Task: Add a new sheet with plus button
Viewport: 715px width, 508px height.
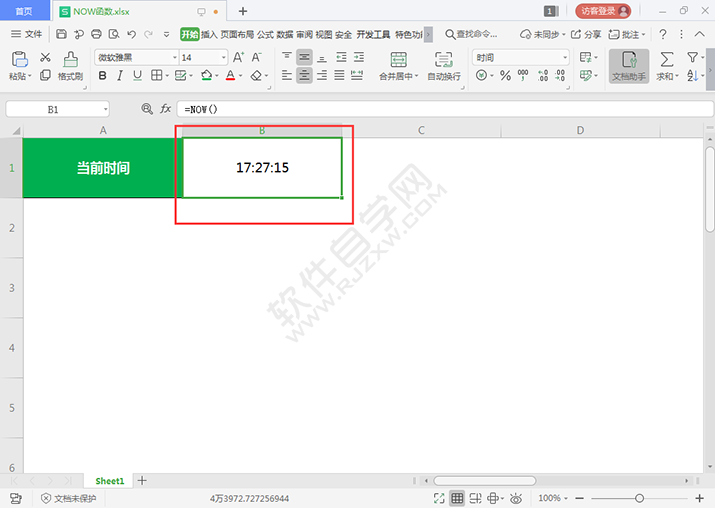Action: tap(142, 480)
